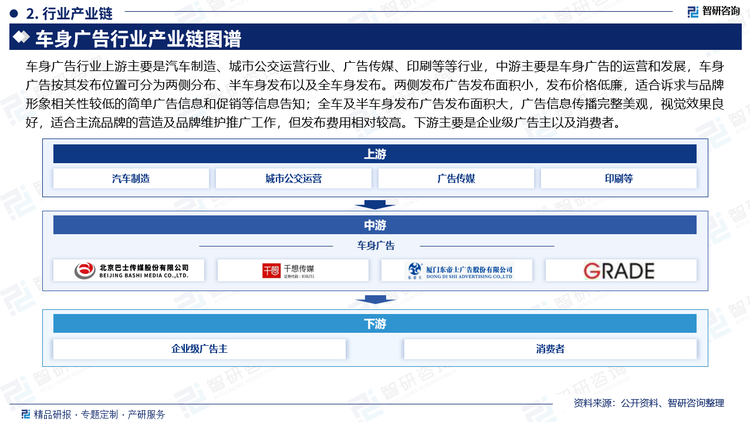Viewport: 750px width, 422px height.
Task: Select the 消费者 box
Action: (550, 349)
